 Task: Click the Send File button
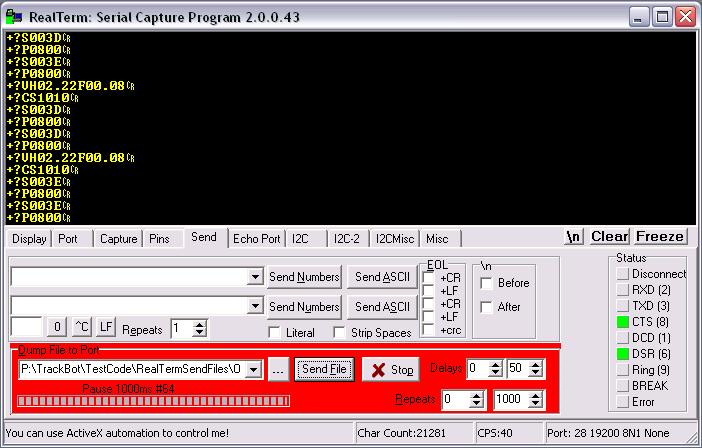tap(325, 370)
